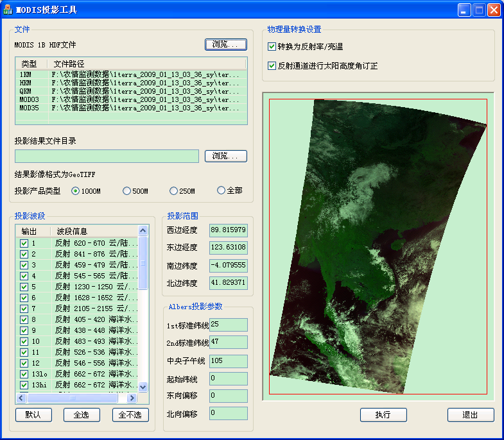Browse for MODIS 1B HDF file
The width and height of the screenshot is (504, 440).
click(226, 44)
